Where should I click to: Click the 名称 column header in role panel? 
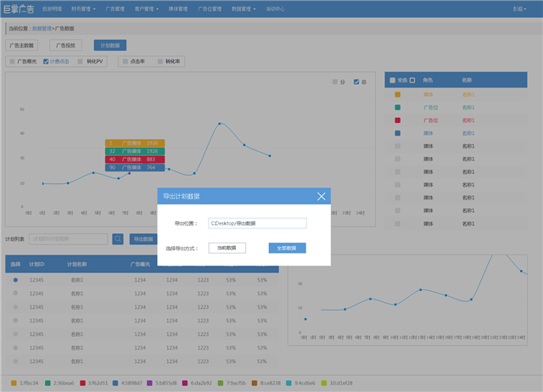(x=467, y=80)
